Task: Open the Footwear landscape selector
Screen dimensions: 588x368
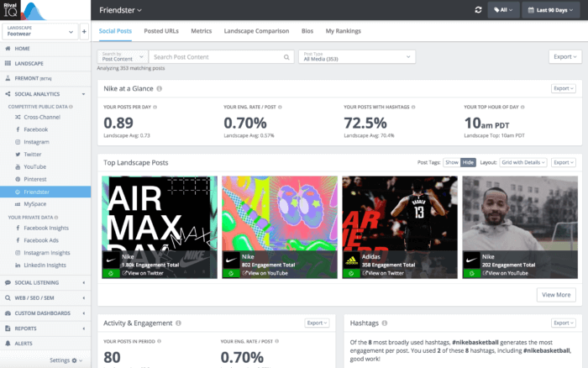Action: pos(40,32)
